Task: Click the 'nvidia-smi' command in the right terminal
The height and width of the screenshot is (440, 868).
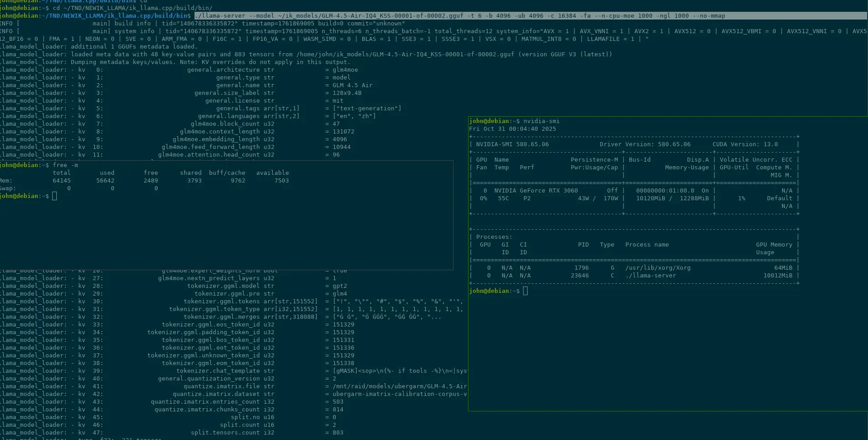Action: [541, 121]
